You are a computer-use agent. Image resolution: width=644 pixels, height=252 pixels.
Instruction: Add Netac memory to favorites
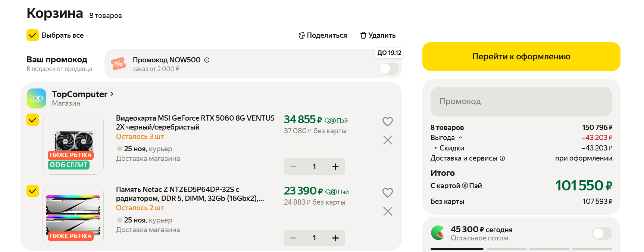(388, 193)
